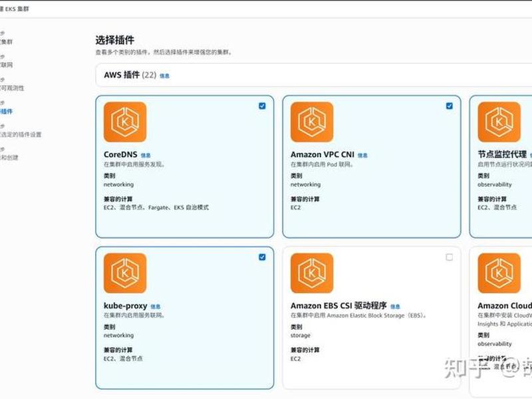Go to the 和创建 final step
532x399 pixels.
click(9, 158)
